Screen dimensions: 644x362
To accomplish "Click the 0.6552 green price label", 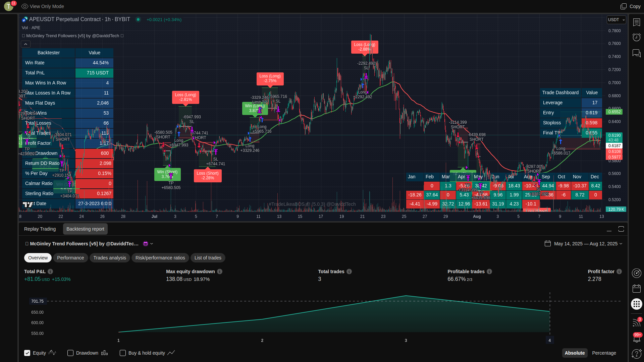I will pos(614,112).
